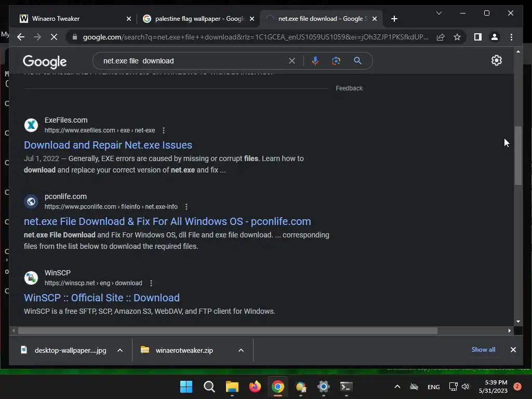Viewport: 532px width, 399px height.
Task: Click the pconlife.com breadcrumb URL
Action: coord(111,207)
